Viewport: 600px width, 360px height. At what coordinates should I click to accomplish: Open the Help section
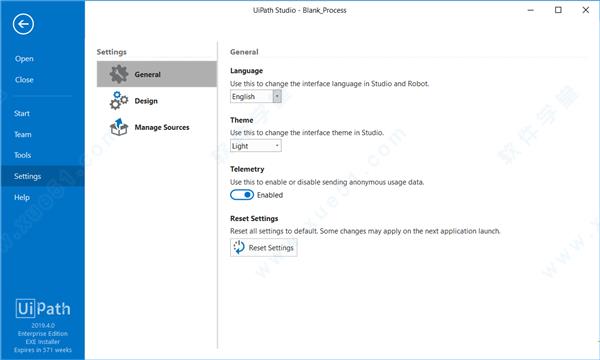[x=22, y=197]
